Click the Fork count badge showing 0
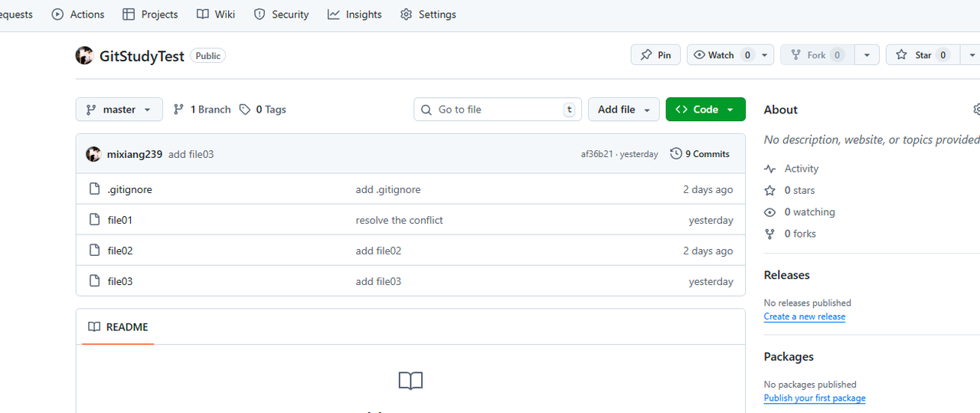Screen dimensions: 980x413 [x=838, y=55]
